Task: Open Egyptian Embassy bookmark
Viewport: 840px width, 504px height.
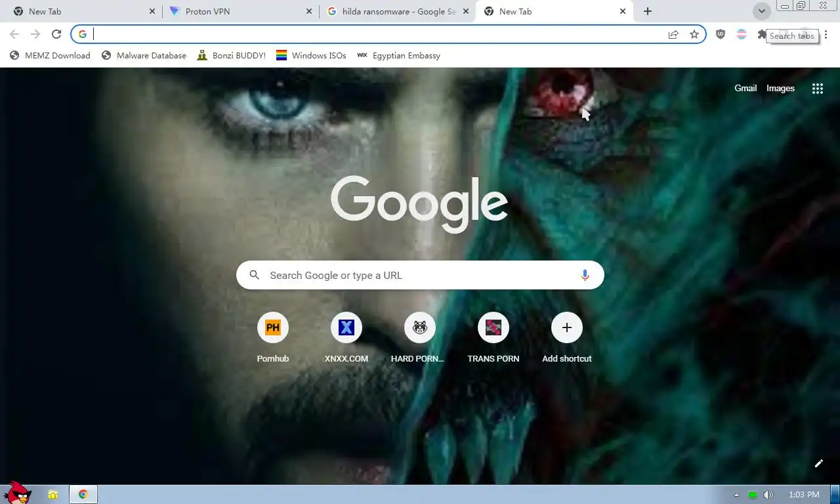Action: point(398,56)
